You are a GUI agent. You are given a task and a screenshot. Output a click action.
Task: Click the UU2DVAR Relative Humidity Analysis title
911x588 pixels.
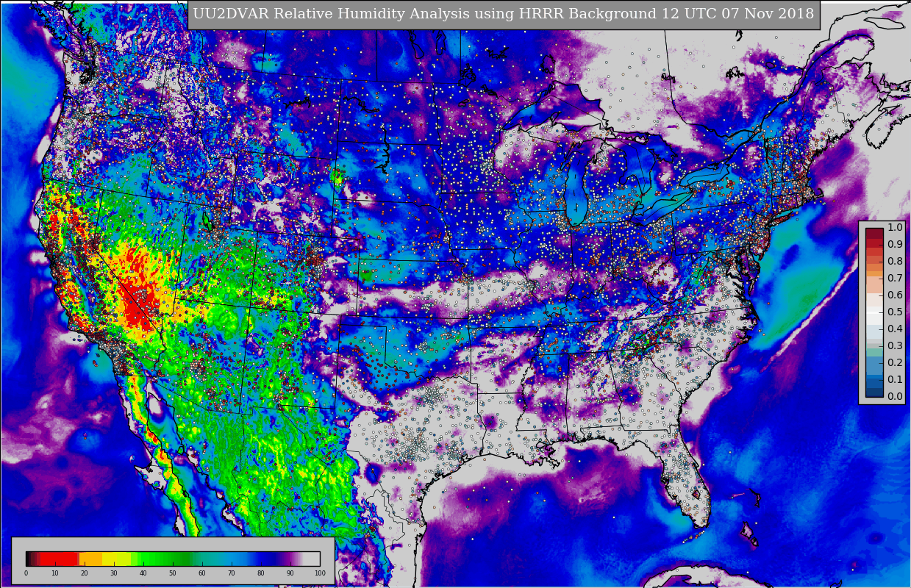tap(504, 14)
